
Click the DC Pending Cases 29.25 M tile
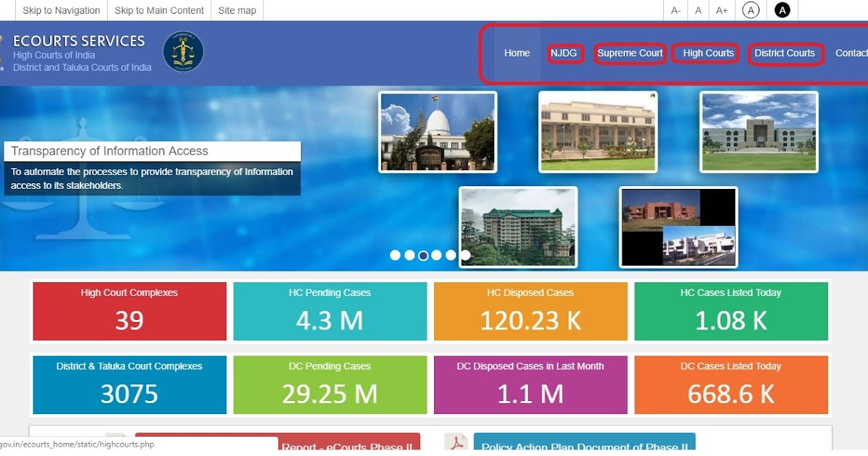click(330, 385)
